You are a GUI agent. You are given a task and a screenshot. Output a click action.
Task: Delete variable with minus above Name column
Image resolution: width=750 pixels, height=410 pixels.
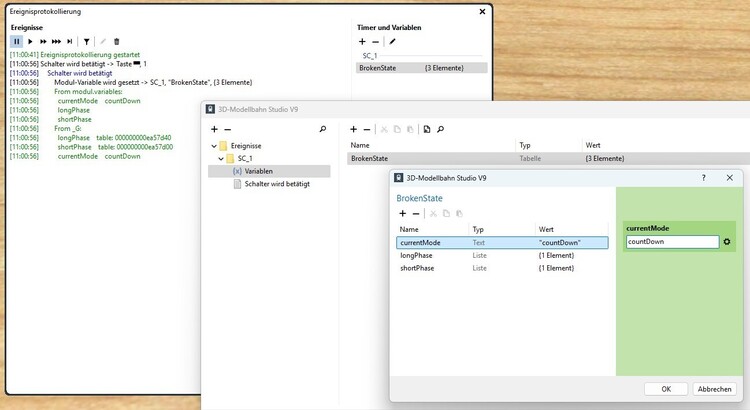pyautogui.click(x=367, y=129)
